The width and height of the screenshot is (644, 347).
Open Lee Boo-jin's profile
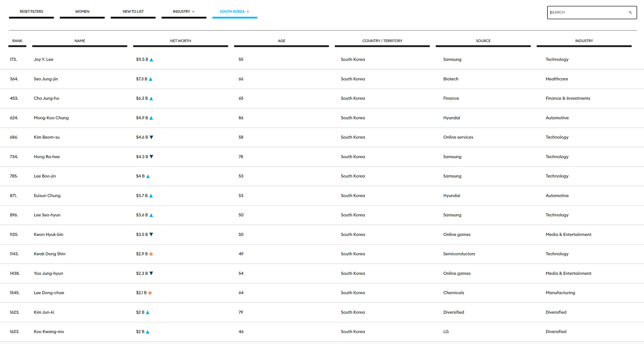(x=45, y=176)
